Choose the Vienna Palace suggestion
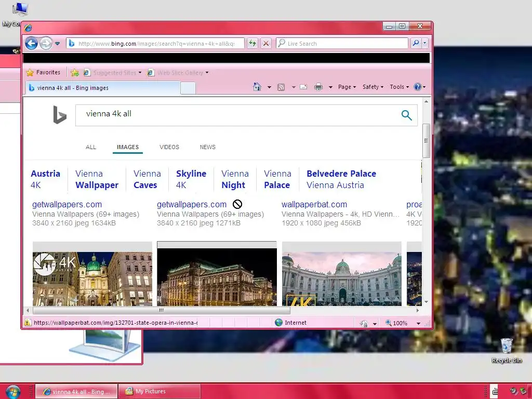This screenshot has height=399, width=532. [277, 179]
